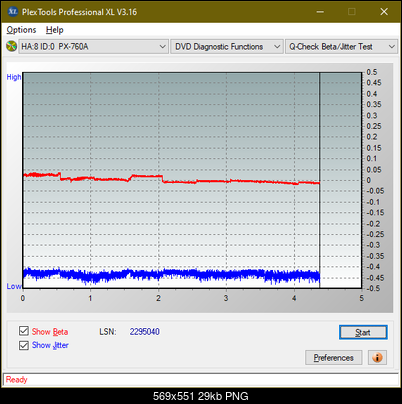Screen dimensions: 402x404
Task: Minimize the PlexTools window
Action: [320, 12]
